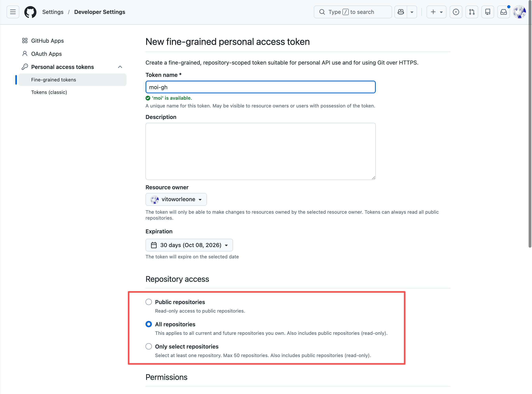Click the OAuth Apps person icon
Image resolution: width=532 pixels, height=394 pixels.
(x=25, y=54)
